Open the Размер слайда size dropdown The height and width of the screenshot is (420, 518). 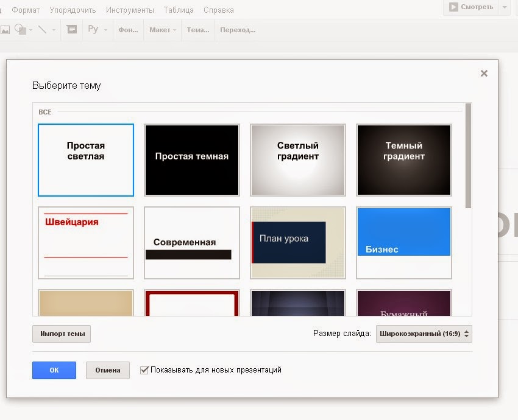(424, 334)
